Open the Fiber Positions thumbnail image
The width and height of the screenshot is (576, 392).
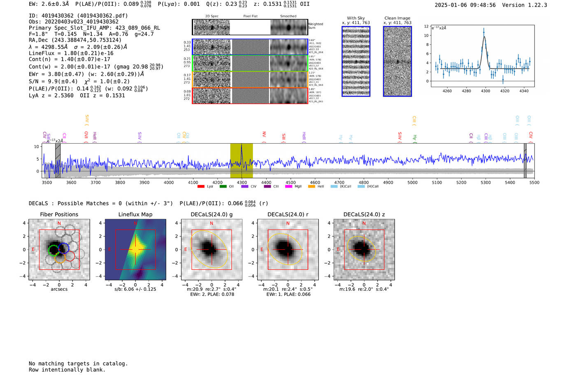point(59,250)
